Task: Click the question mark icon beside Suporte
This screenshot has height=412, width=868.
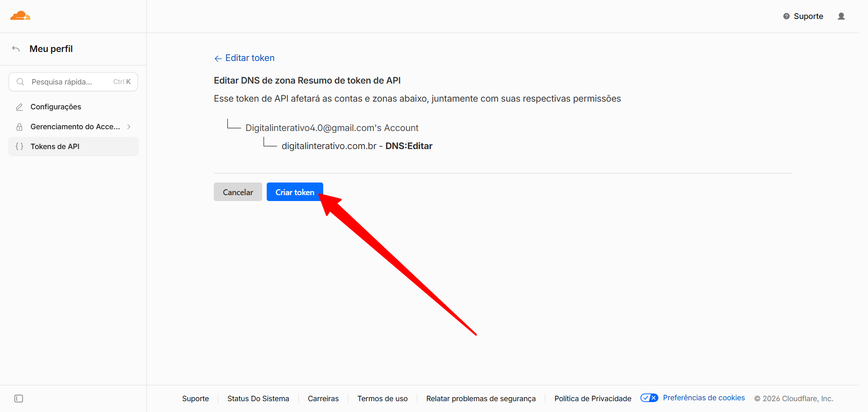Action: click(x=787, y=16)
